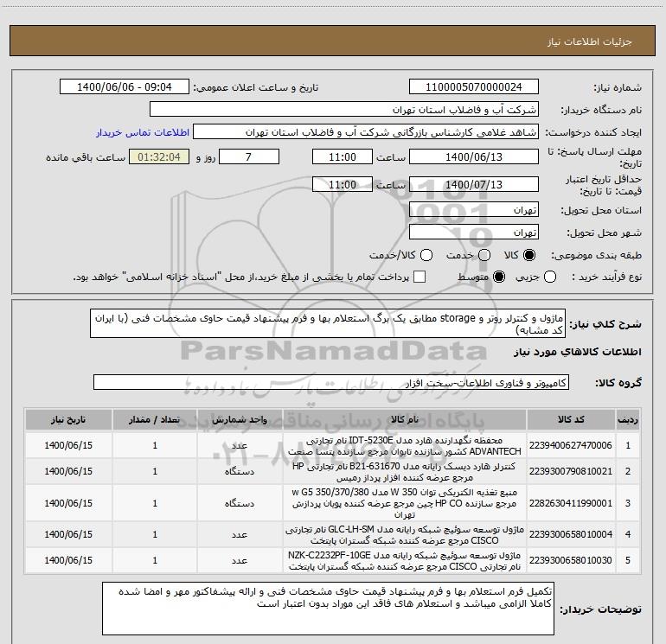Click the NZK-C2232PF-10GE module item name
Viewport: 666px width, 644px height.
(405, 560)
